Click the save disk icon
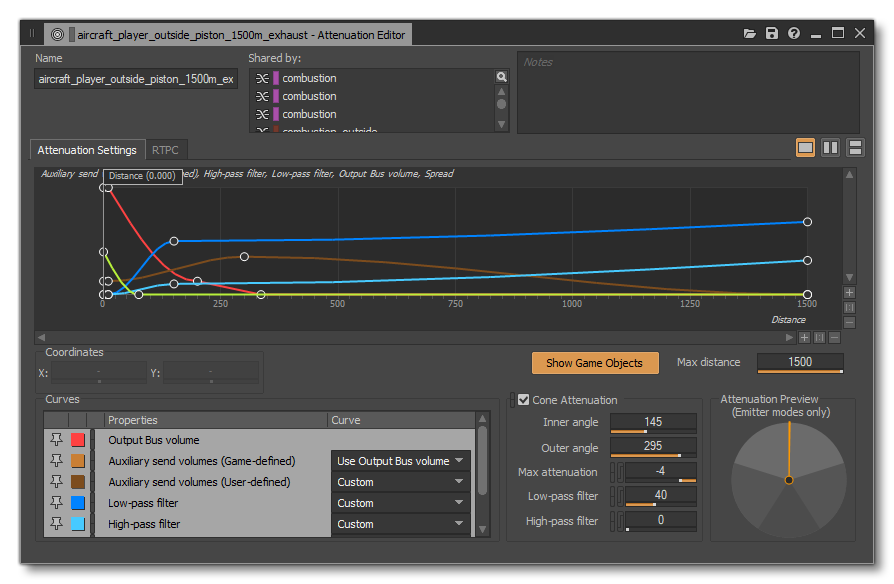This screenshot has height=584, width=894. point(772,33)
